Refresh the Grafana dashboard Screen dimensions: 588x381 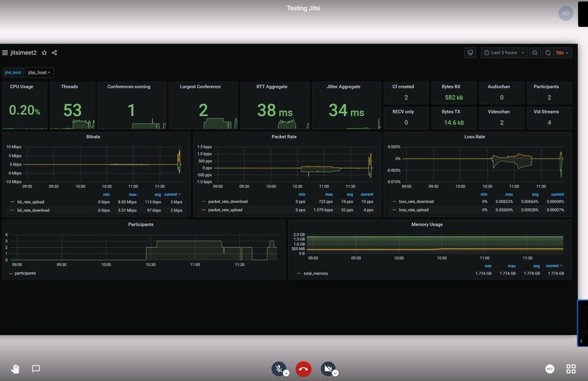point(548,52)
